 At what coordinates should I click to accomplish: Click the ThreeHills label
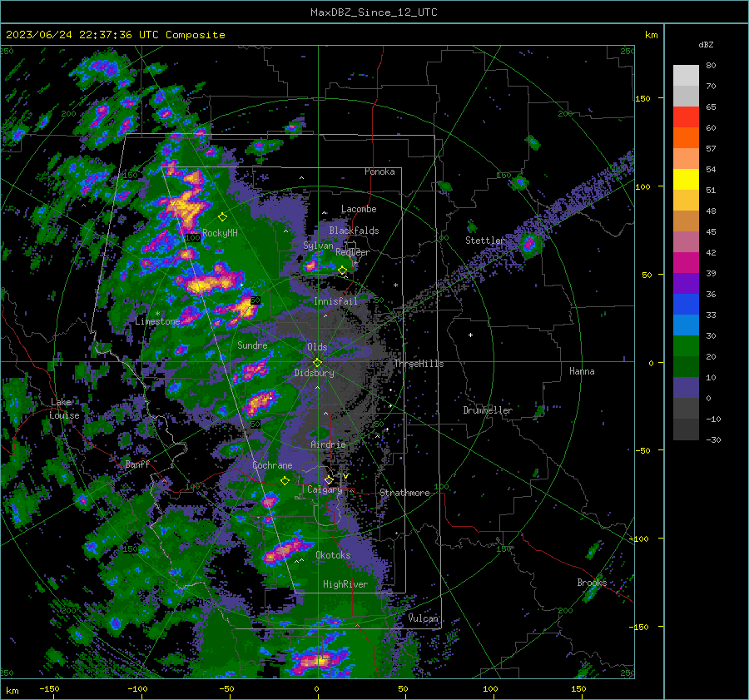point(419,364)
